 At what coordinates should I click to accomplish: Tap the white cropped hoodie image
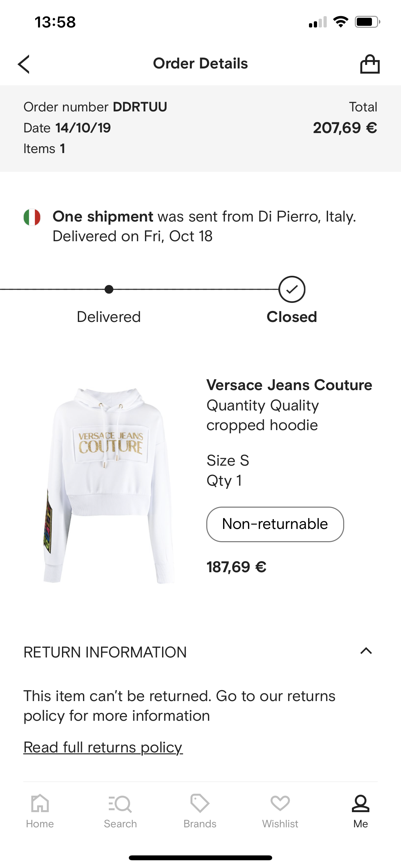click(109, 485)
